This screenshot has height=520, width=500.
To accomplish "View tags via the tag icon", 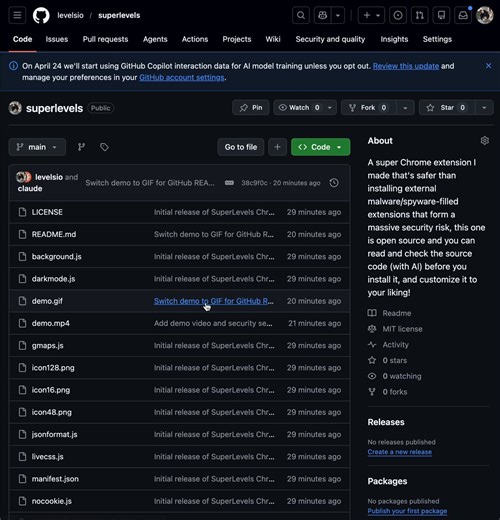I will 104,147.
